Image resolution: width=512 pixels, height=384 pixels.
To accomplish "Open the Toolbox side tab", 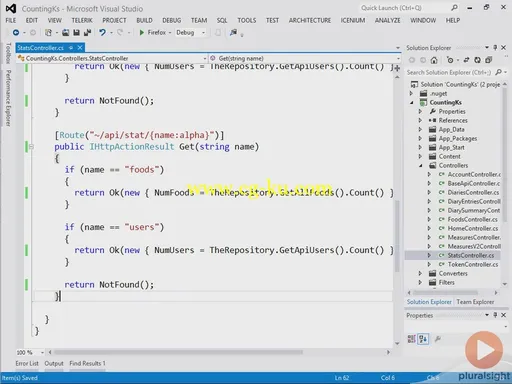I will click(x=9, y=53).
